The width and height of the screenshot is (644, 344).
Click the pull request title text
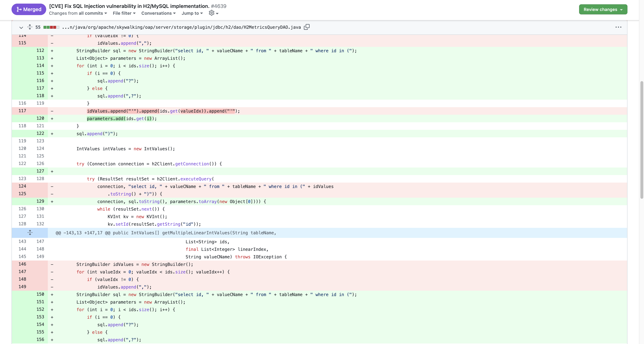click(x=129, y=6)
